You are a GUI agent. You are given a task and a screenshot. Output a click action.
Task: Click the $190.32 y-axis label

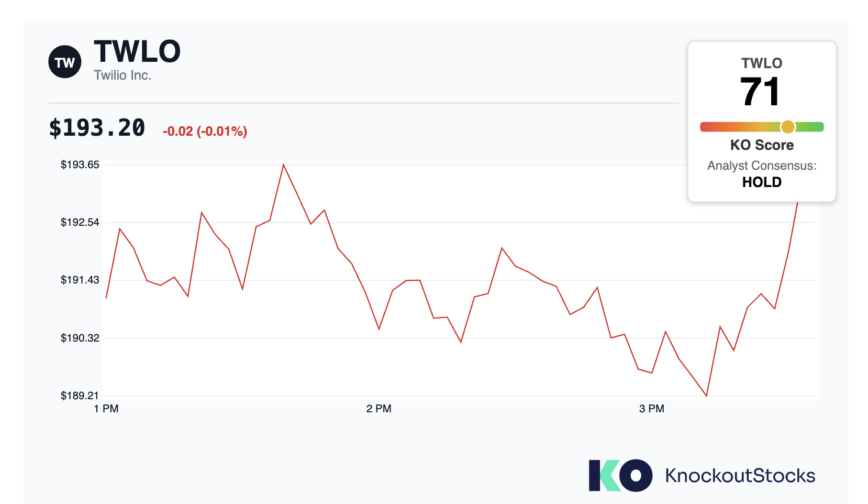coord(80,338)
